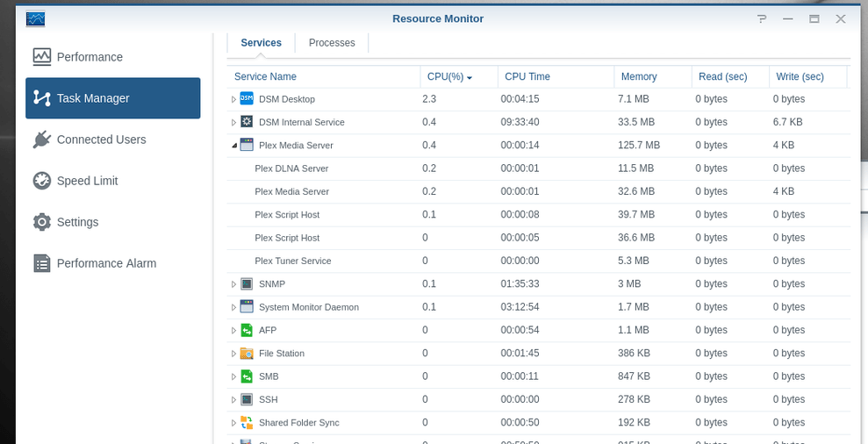The width and height of the screenshot is (868, 444).
Task: Sort by the Service Name column header
Action: coord(323,76)
